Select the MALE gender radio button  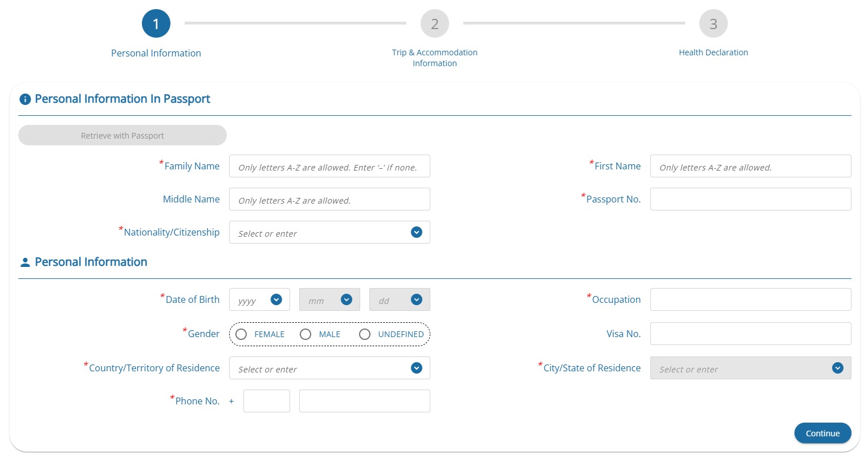coord(305,334)
